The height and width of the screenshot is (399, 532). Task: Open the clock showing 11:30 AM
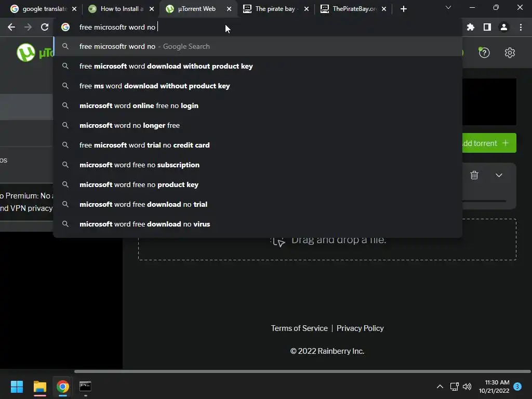click(x=494, y=387)
